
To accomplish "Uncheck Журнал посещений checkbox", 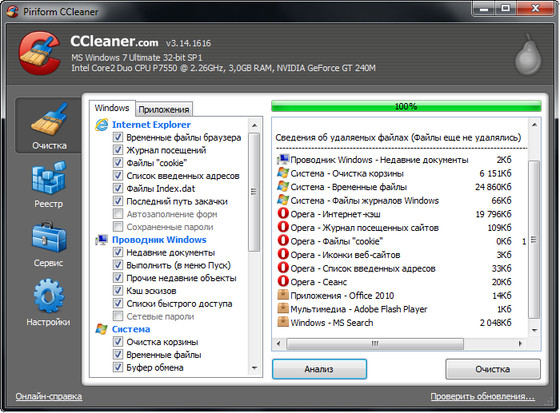I will (x=118, y=150).
